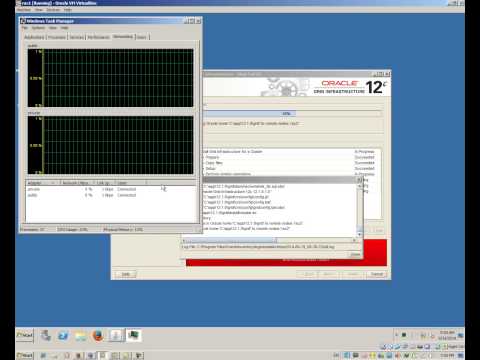Select the private adapter row

(x=111, y=189)
